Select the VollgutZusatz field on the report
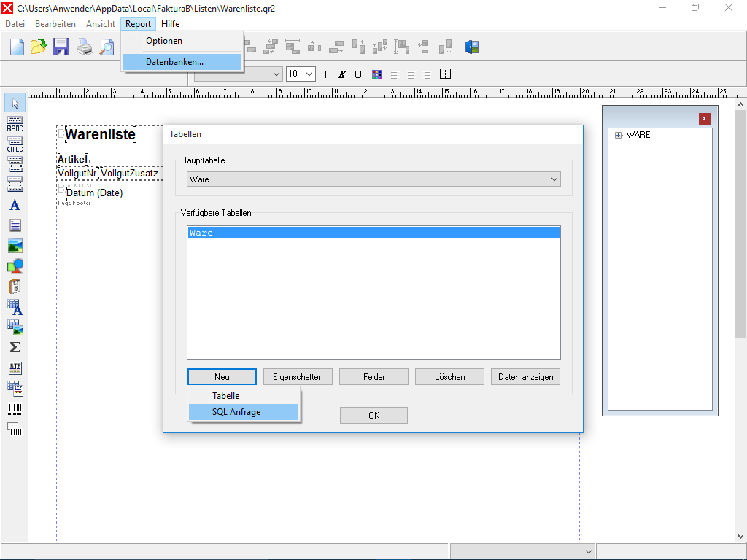 [x=130, y=173]
